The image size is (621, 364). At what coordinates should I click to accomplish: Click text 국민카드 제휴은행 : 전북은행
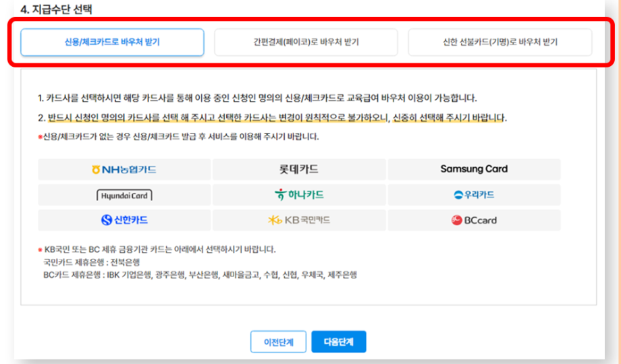click(x=92, y=262)
